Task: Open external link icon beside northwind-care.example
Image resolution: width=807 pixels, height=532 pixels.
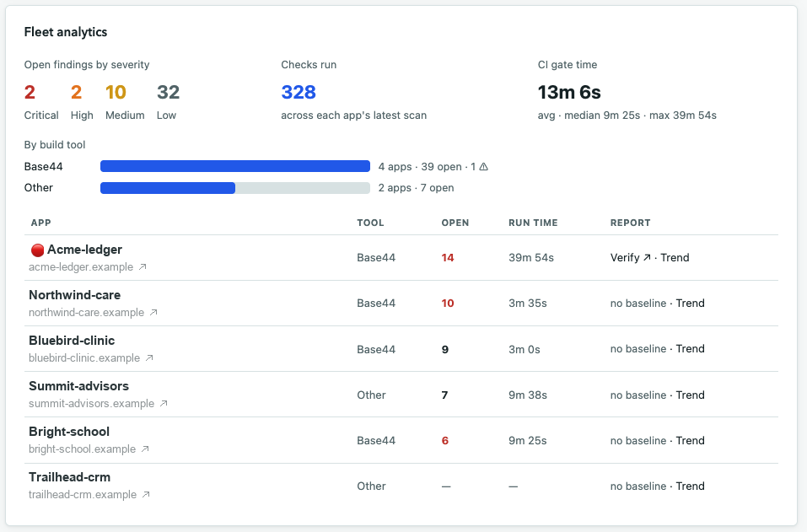Action: click(x=153, y=312)
